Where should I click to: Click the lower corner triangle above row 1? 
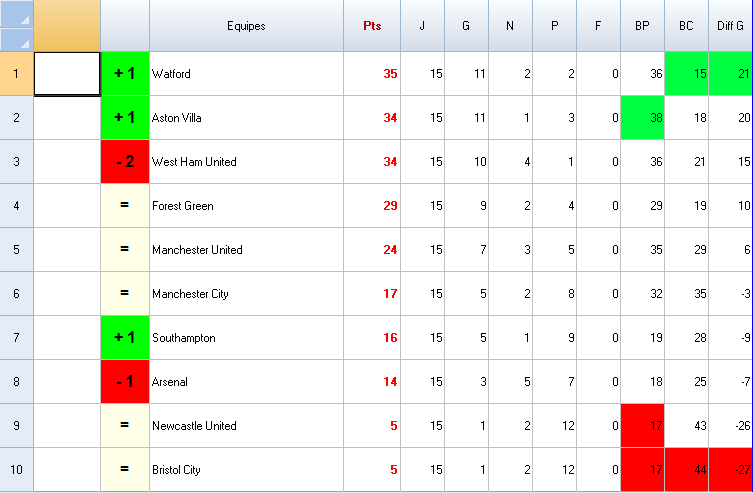pyautogui.click(x=16, y=39)
